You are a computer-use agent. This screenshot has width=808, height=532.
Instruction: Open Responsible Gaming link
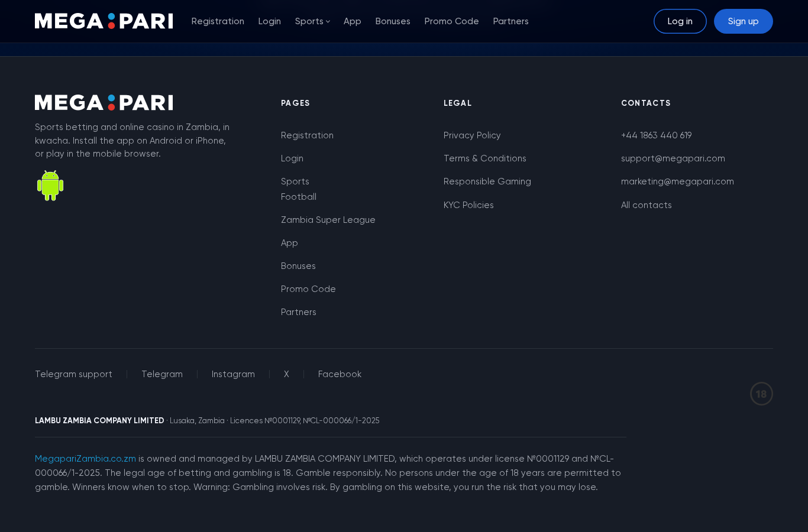[487, 181]
